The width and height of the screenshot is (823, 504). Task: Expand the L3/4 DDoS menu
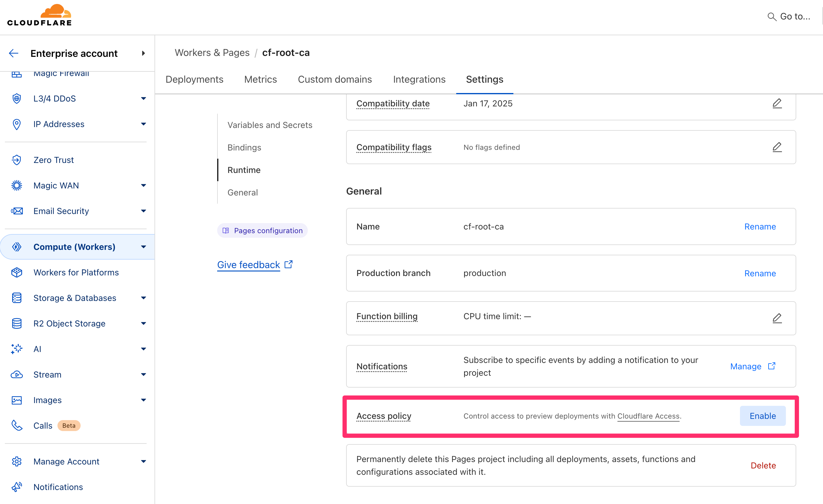(x=143, y=98)
